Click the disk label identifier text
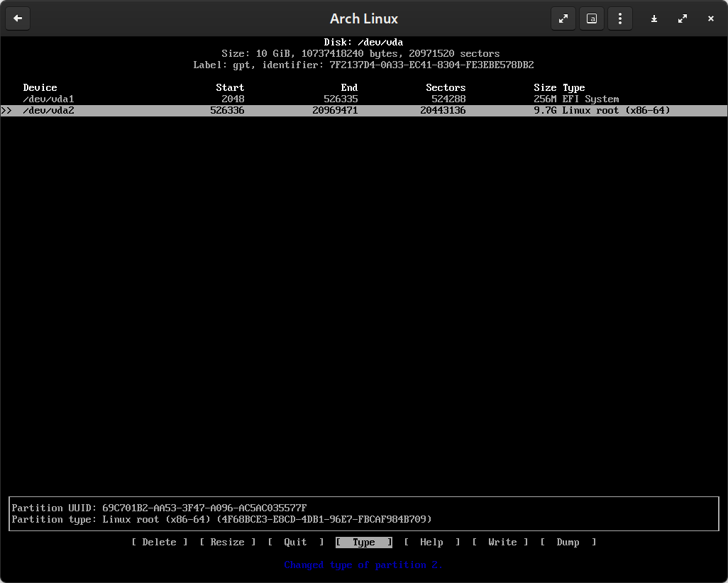Viewport: 728px width, 583px height. tap(364, 65)
